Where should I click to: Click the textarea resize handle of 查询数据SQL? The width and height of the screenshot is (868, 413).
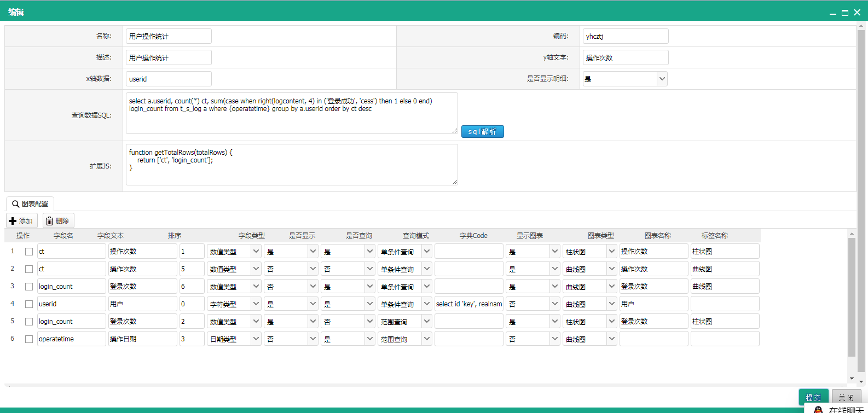coord(455,131)
